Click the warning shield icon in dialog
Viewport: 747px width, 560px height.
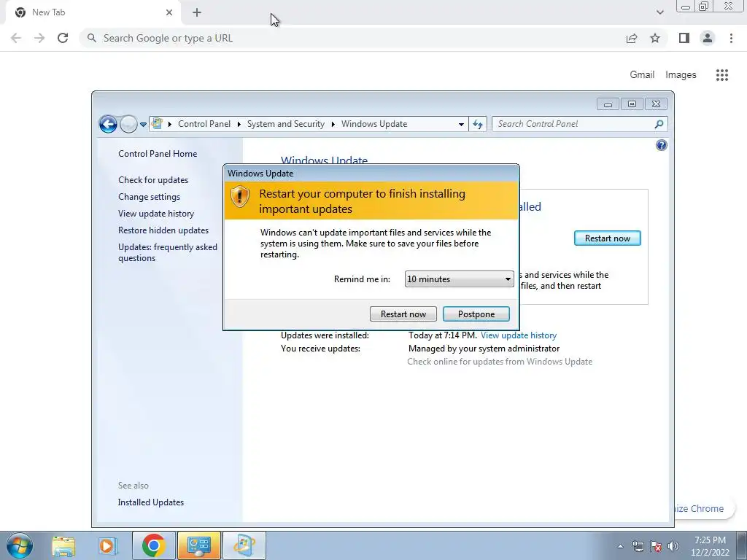pos(239,196)
